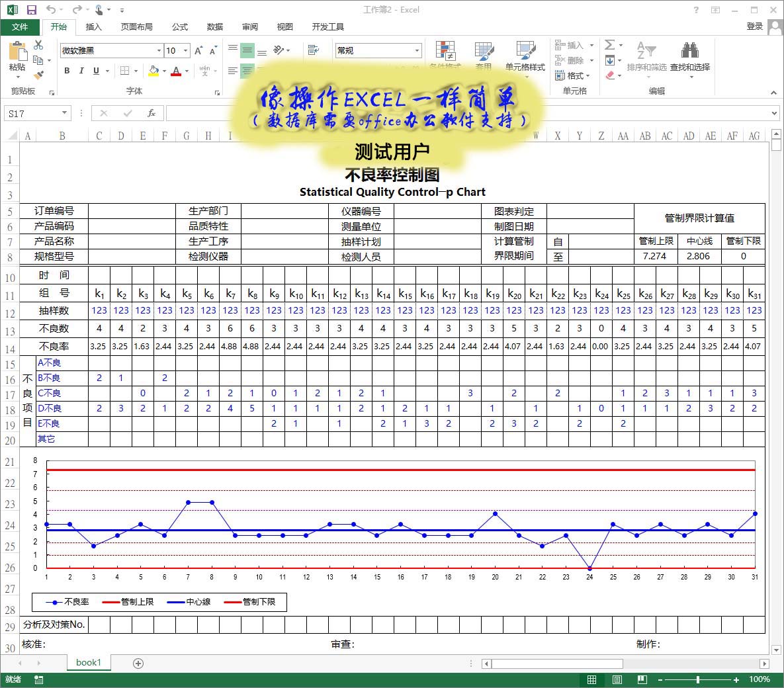Click the AutoSum sigma icon
Screen dimensions: 784x688
(x=610, y=45)
